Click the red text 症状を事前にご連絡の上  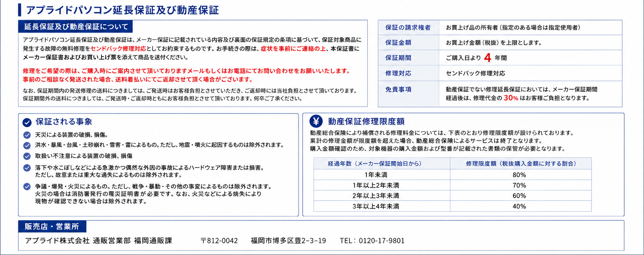click(x=293, y=49)
